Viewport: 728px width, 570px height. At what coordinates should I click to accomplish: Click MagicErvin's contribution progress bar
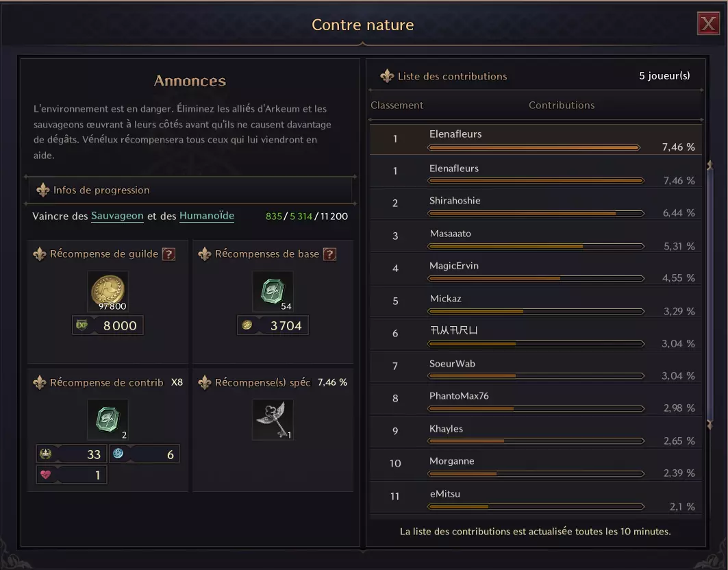coord(536,279)
